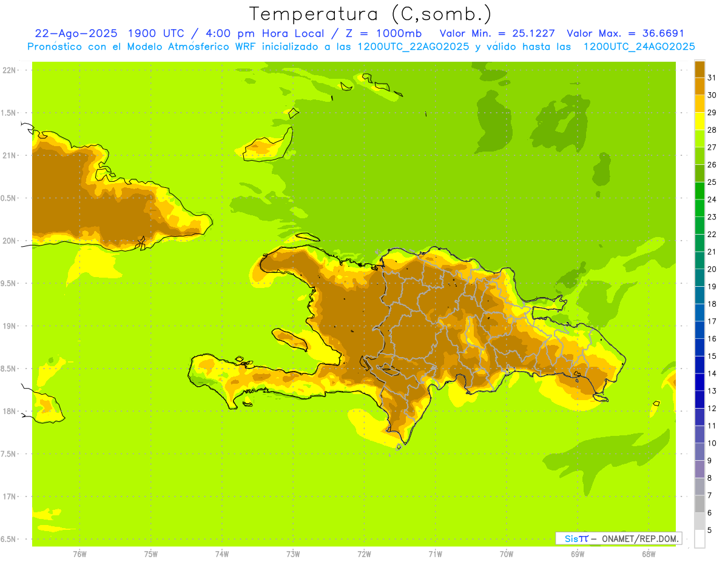This screenshot has width=728, height=562.
Task: Click the "22N" latitude label
Action: (x=8, y=70)
